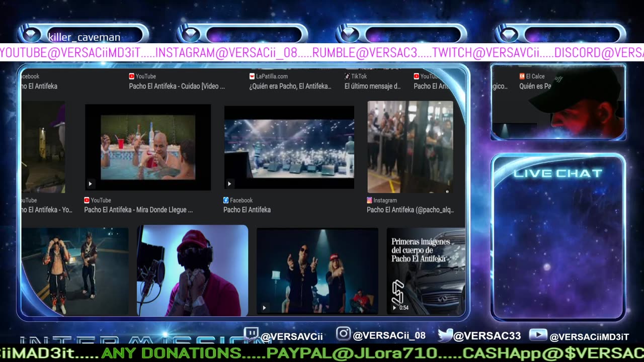Play the pool party video thumbnail
Viewport: 644px width, 362px height.
point(147,147)
